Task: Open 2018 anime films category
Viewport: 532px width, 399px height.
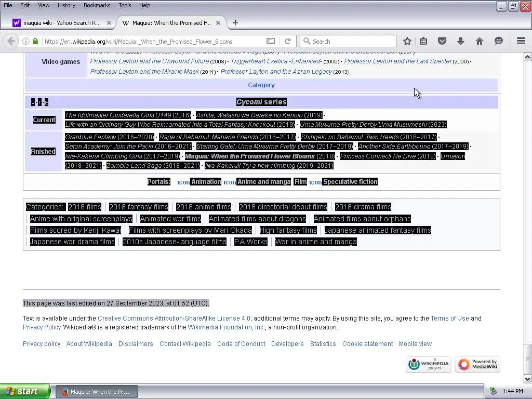Action: coord(204,207)
